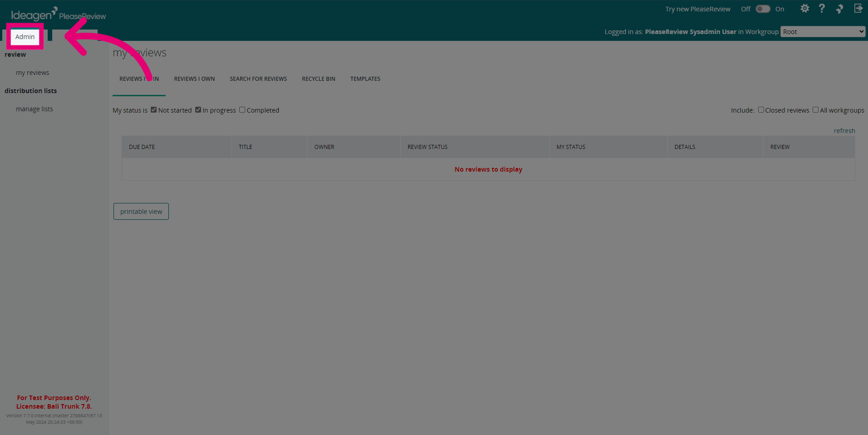This screenshot has width=868, height=435.
Task: Click the logout icon
Action: (x=858, y=9)
